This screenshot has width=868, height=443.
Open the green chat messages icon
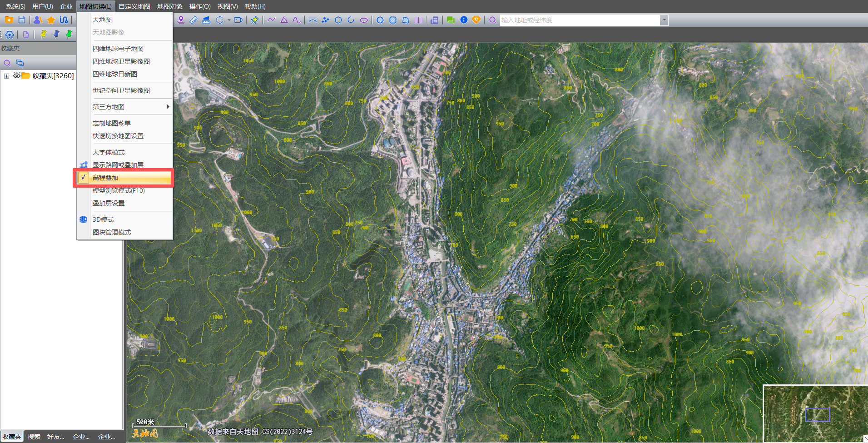coord(451,20)
